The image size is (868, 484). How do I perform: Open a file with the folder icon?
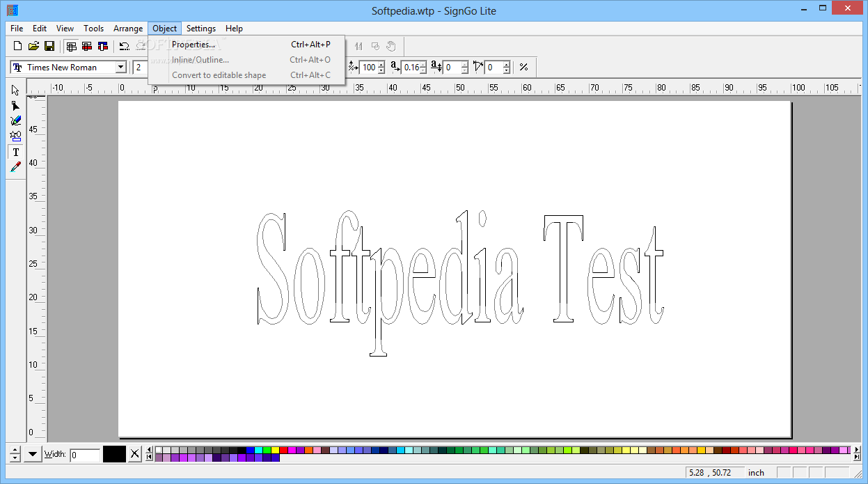33,47
